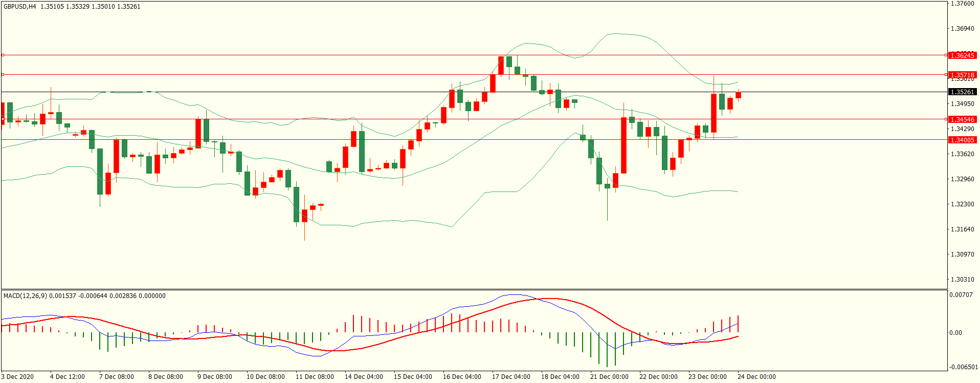Image resolution: width=980 pixels, height=383 pixels.
Task: Click the 0.00 MACD scale value
Action: tap(955, 333)
